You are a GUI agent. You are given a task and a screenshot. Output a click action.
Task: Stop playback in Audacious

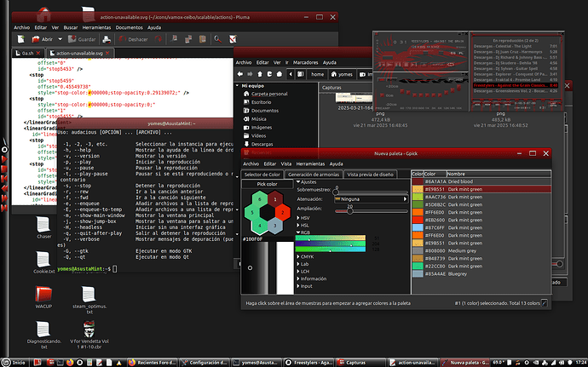coord(406,65)
